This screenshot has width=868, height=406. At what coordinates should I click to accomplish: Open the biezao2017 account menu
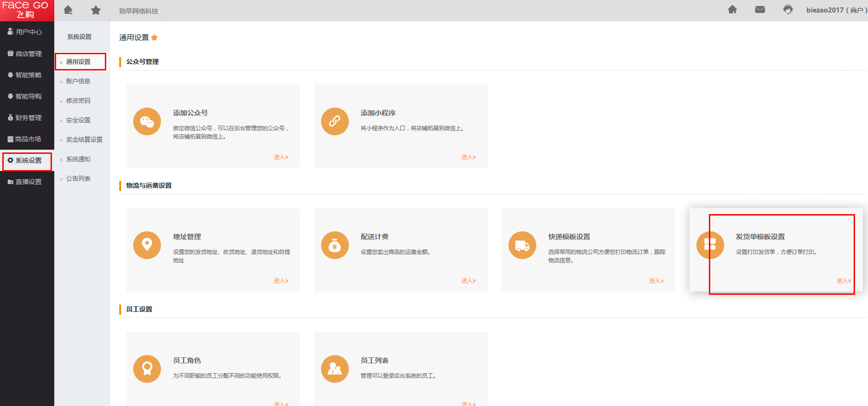pos(836,10)
